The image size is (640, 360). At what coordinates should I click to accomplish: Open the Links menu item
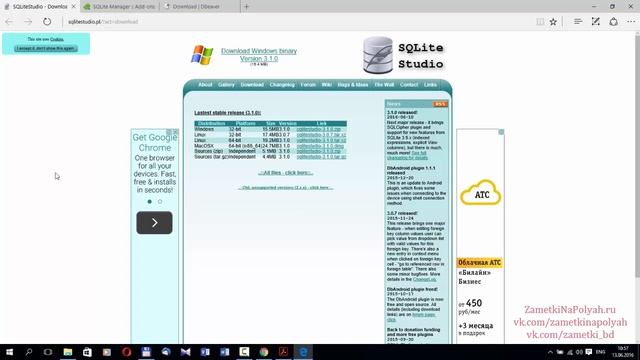430,84
